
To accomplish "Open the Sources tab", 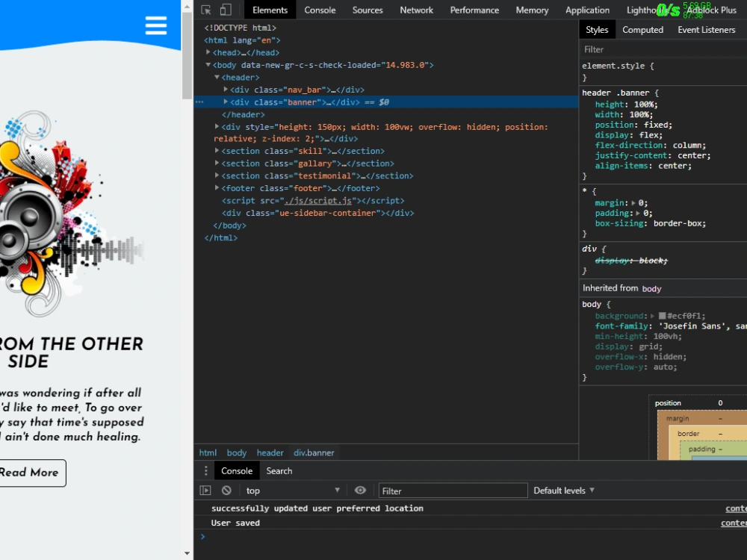I will click(x=368, y=10).
